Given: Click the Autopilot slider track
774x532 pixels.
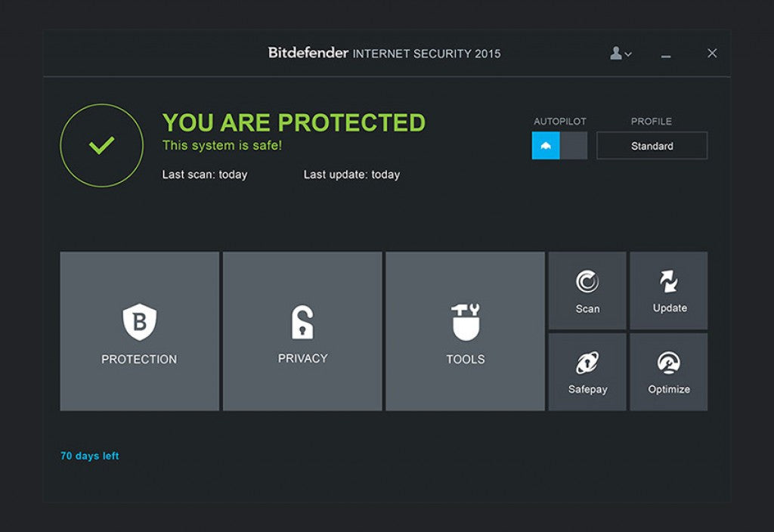Looking at the screenshot, I should pos(560,145).
